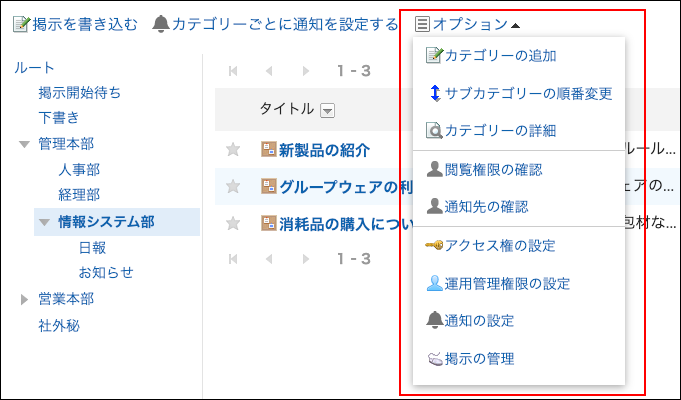Click the bell icon for category notifications
681x400 pixels.
pos(160,24)
